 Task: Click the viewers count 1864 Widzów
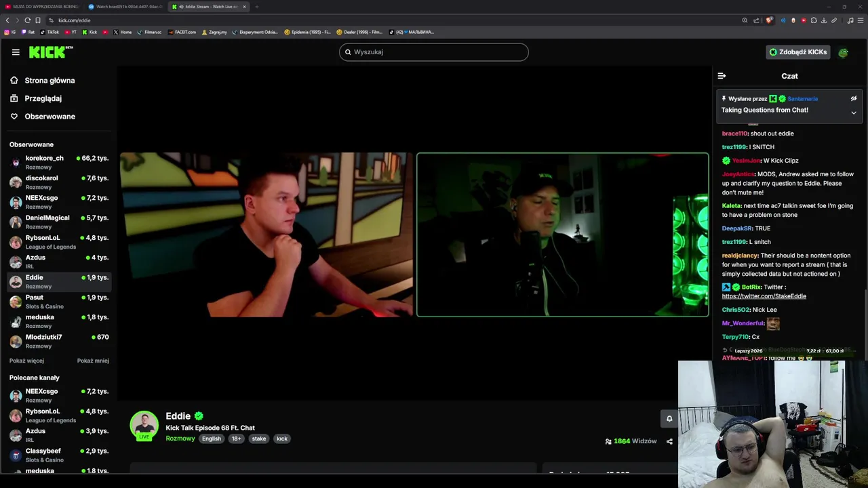coord(631,441)
